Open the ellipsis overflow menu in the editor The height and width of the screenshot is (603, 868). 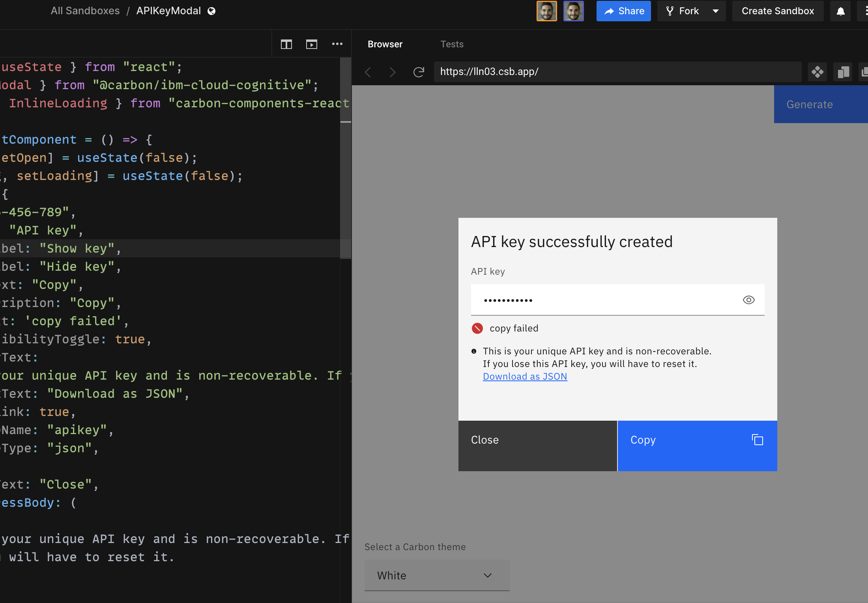tap(337, 44)
